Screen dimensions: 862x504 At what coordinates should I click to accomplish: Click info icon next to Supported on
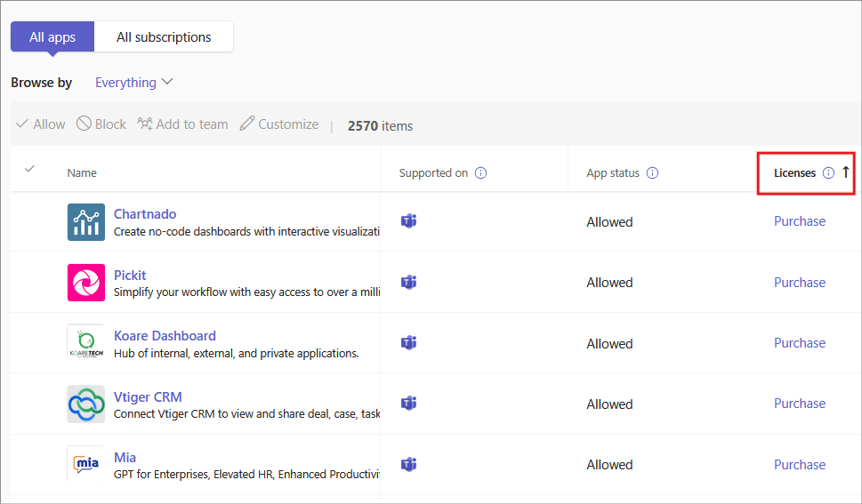(x=480, y=173)
